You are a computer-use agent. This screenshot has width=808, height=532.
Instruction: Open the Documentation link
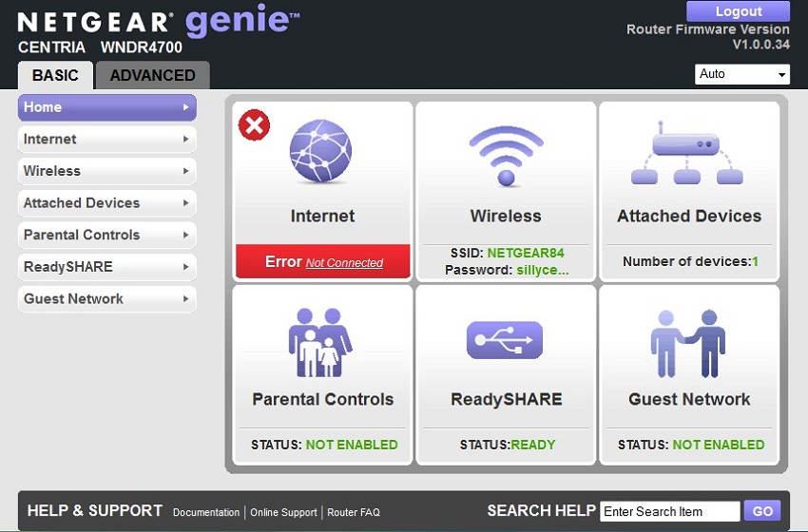click(x=206, y=512)
